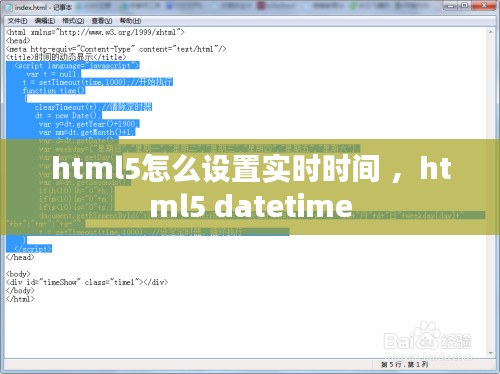This screenshot has width=500, height=374.
Task: Click the clearTimeout(t) line
Action: (x=93, y=107)
